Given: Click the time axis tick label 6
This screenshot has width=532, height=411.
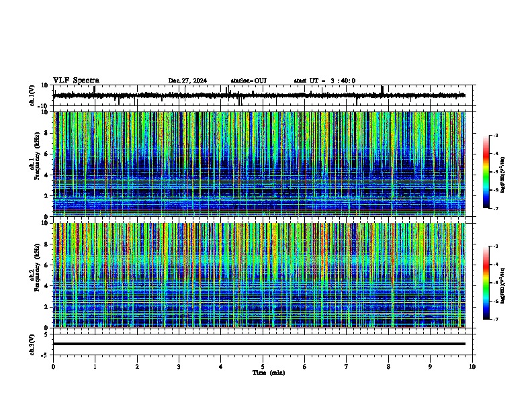Looking at the screenshot, I should tap(305, 367).
